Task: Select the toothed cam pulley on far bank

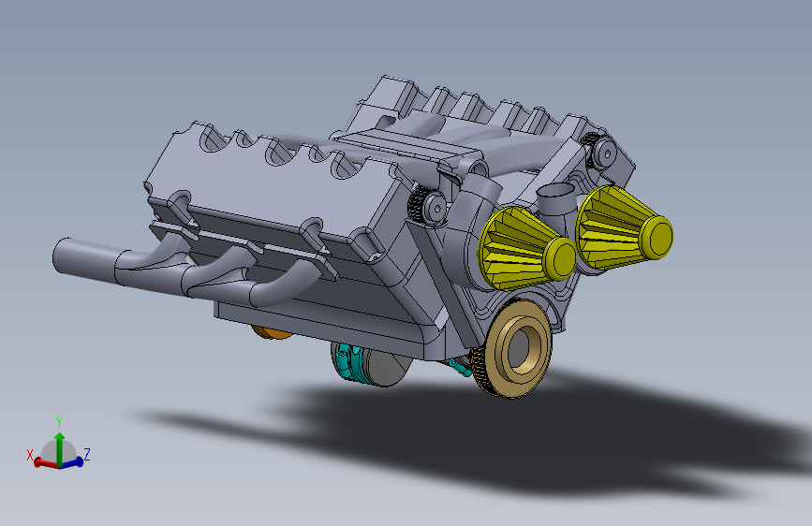Action: (x=599, y=151)
